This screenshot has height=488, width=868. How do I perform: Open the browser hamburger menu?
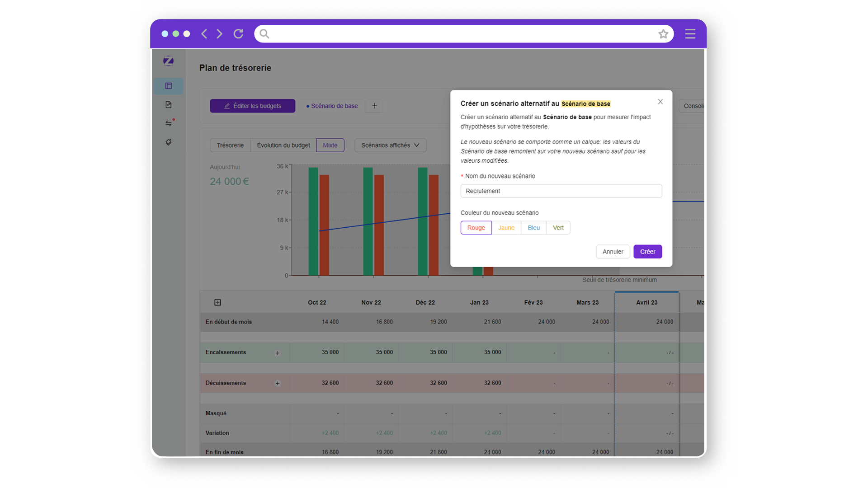coord(690,33)
